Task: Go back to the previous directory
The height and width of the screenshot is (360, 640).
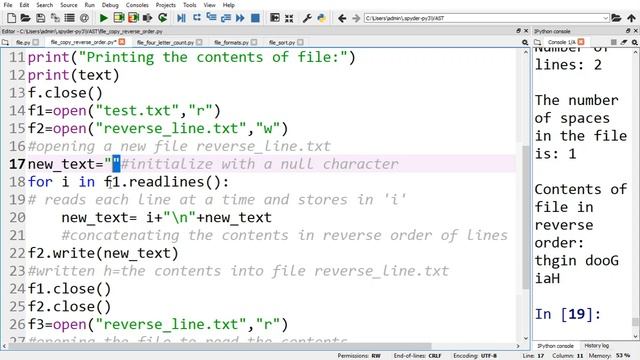Action: (342, 18)
